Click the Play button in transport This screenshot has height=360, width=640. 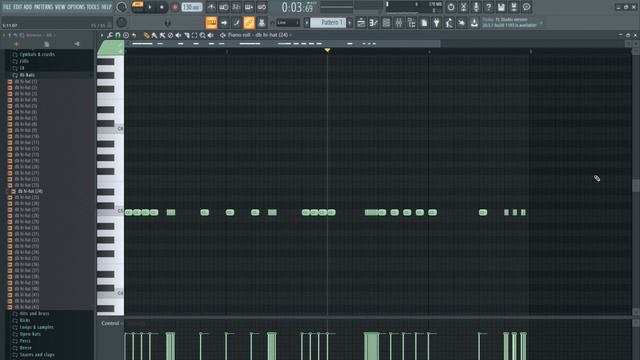click(x=150, y=7)
